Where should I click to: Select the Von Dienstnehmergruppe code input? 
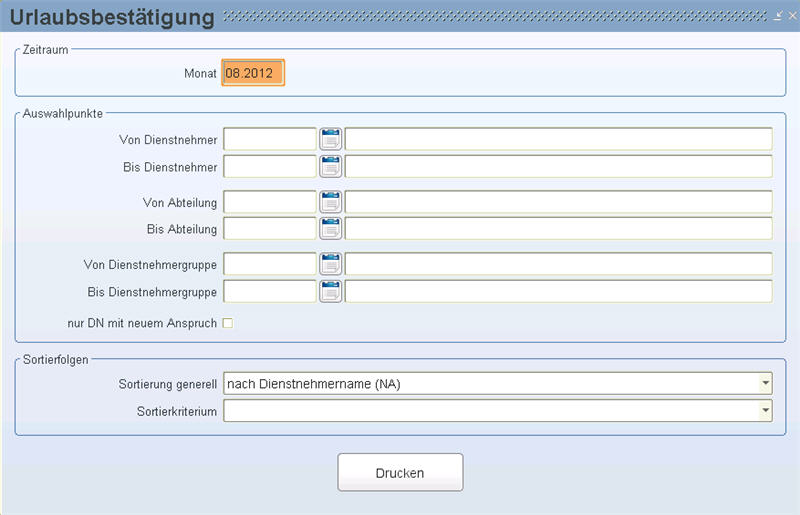point(270,264)
